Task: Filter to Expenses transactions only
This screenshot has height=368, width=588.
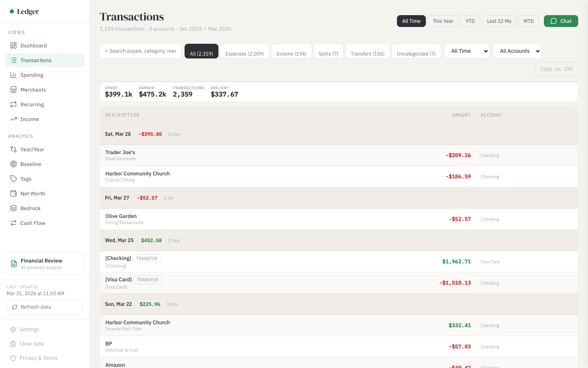Action: pyautogui.click(x=245, y=54)
